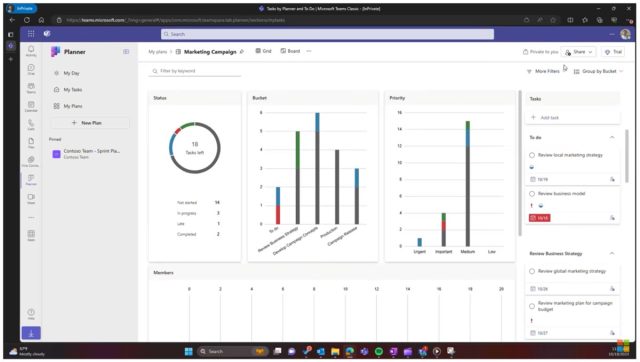Open the Group by Bucket dropdown

(598, 71)
